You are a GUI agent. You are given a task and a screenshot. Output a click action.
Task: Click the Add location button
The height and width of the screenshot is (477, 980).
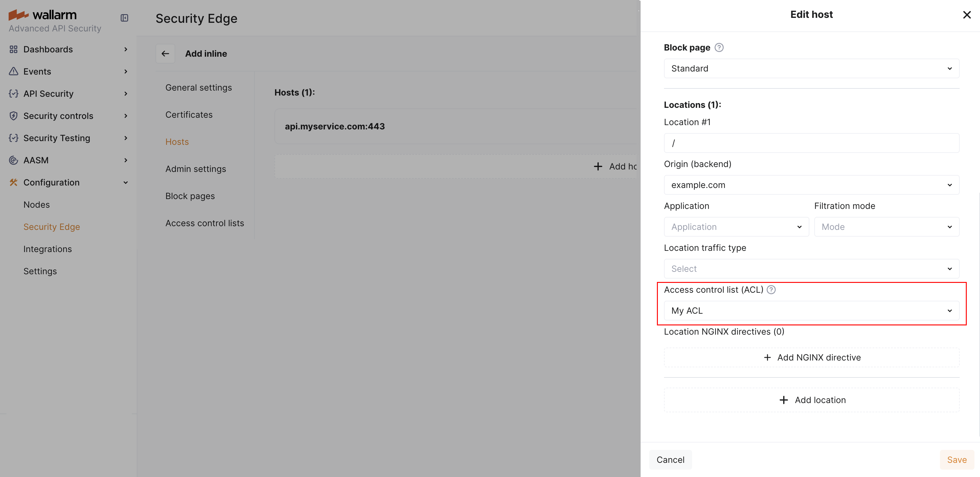coord(811,400)
